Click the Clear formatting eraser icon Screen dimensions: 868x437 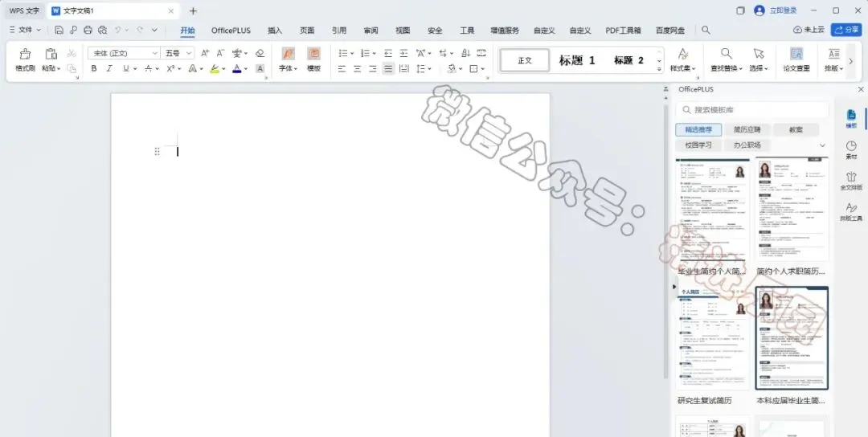coord(260,53)
